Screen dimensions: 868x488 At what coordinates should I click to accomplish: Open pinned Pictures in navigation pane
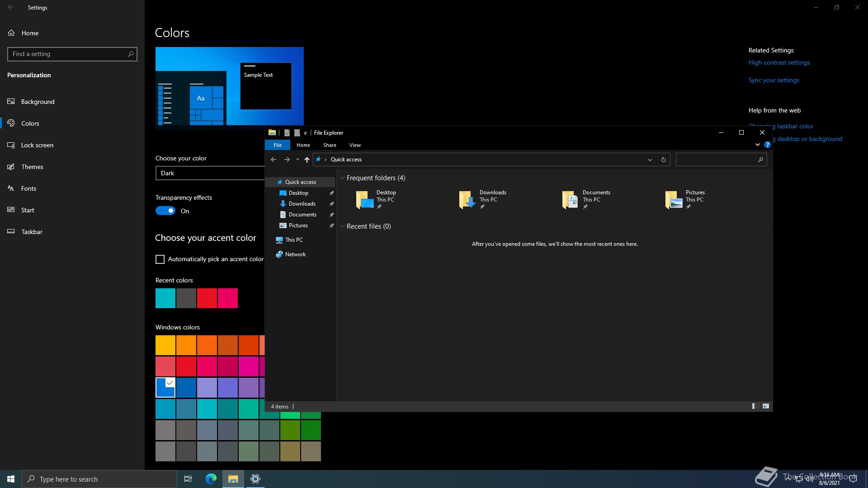point(298,225)
